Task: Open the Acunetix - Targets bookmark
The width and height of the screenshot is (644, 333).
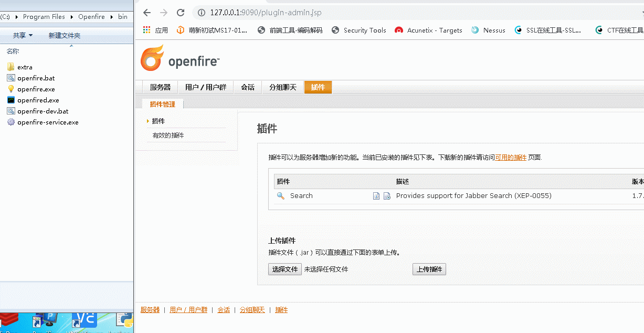Action: tap(429, 30)
